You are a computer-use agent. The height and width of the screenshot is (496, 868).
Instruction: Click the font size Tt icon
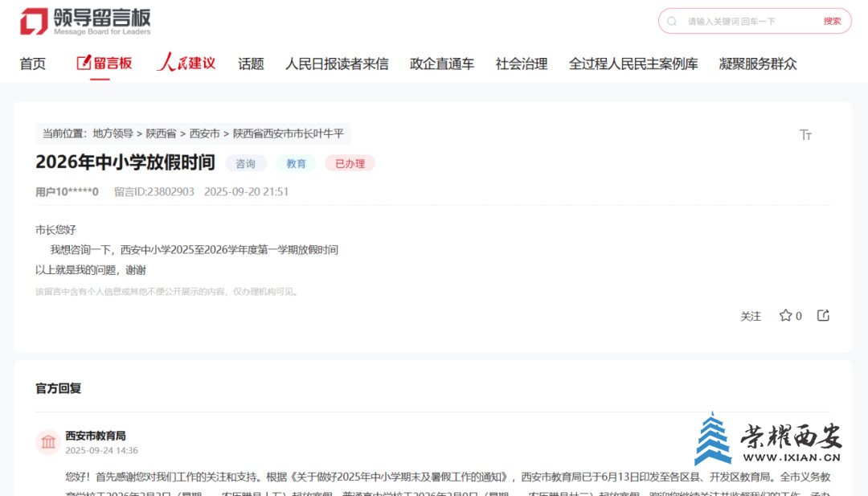(805, 134)
